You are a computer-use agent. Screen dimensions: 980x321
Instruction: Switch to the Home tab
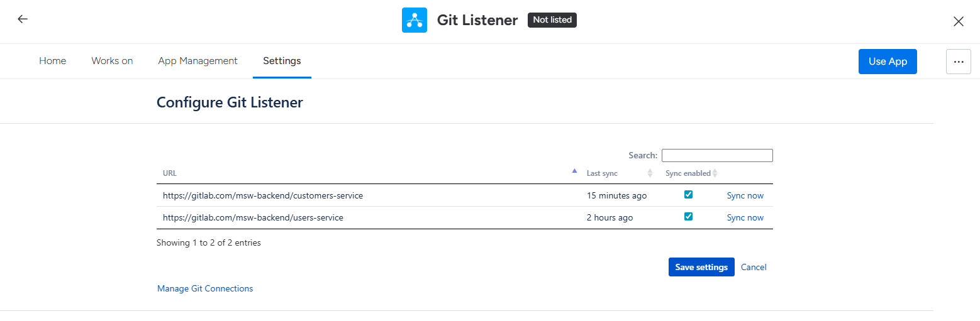pos(53,61)
